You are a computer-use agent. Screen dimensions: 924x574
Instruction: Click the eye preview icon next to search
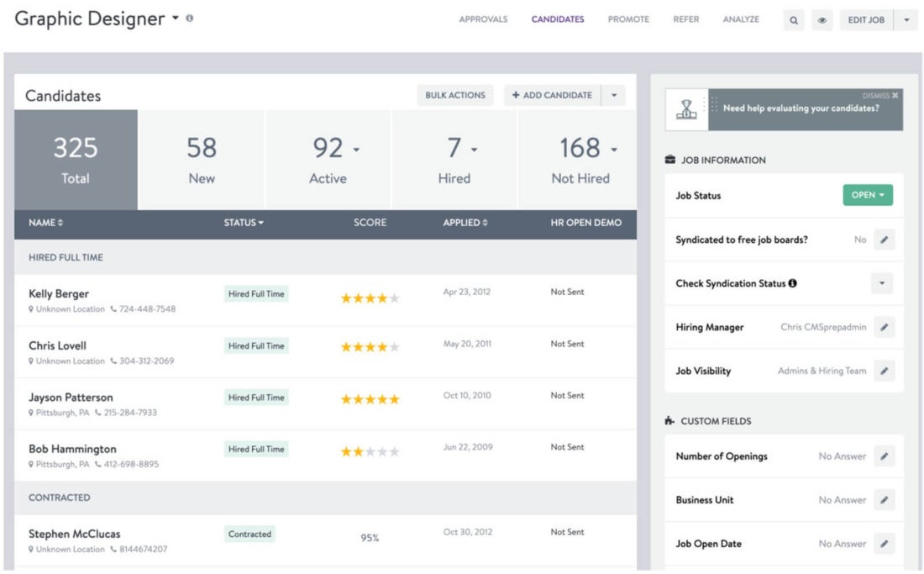click(822, 19)
